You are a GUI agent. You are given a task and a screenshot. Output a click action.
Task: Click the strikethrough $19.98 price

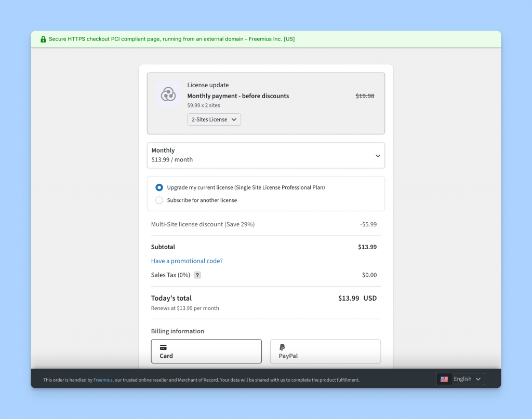tap(365, 96)
